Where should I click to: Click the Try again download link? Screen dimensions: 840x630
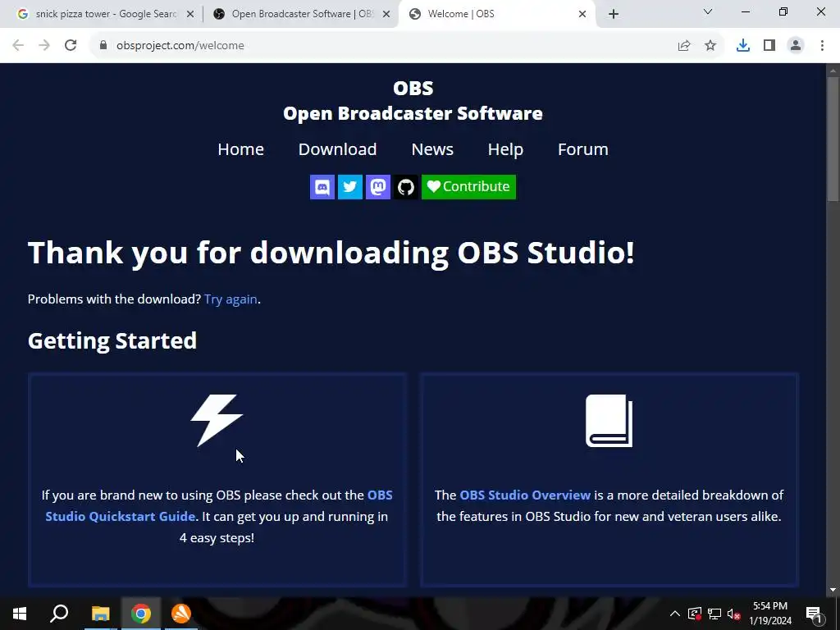[231, 299]
